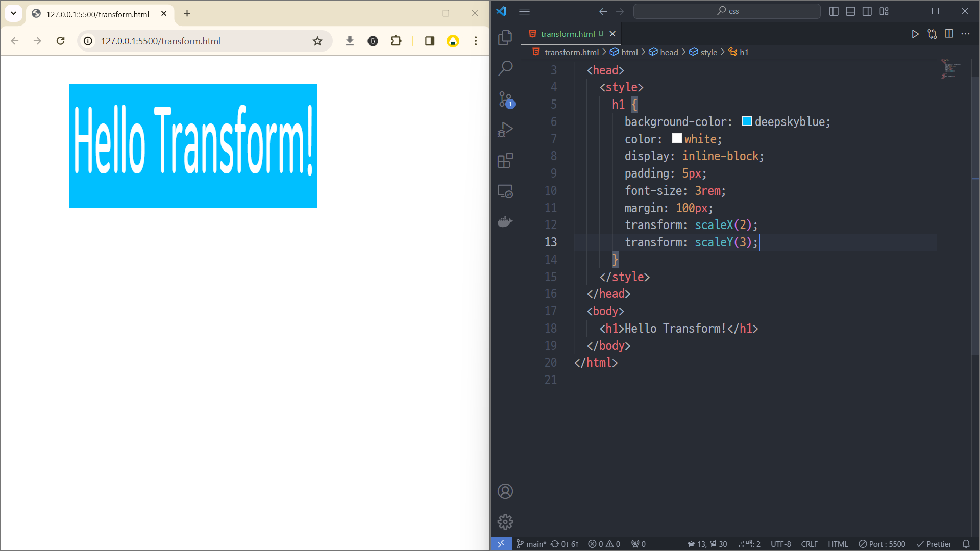980x551 pixels.
Task: Open the VS Code hamburger menu
Action: [x=524, y=11]
